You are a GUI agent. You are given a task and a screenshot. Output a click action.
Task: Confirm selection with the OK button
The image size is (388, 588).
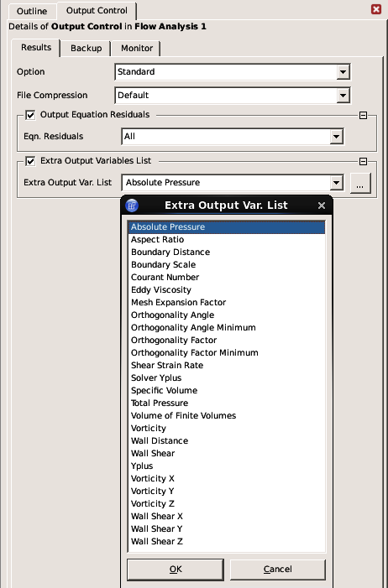coord(176,570)
